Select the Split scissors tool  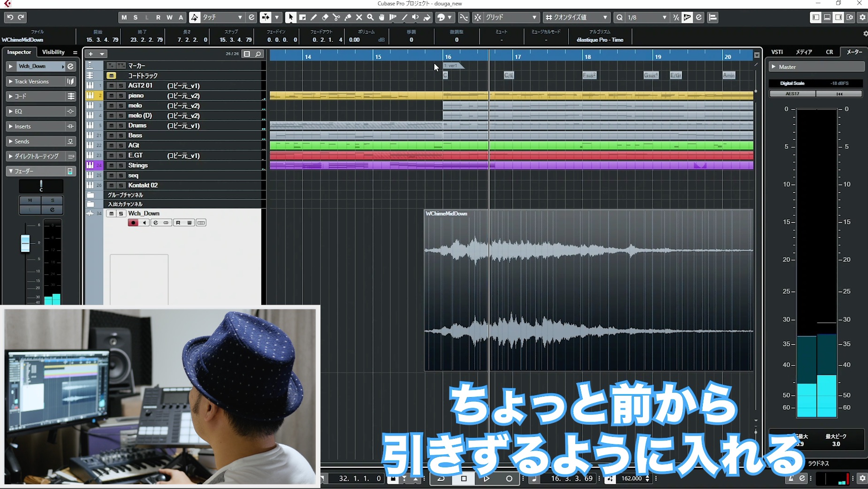tap(336, 17)
